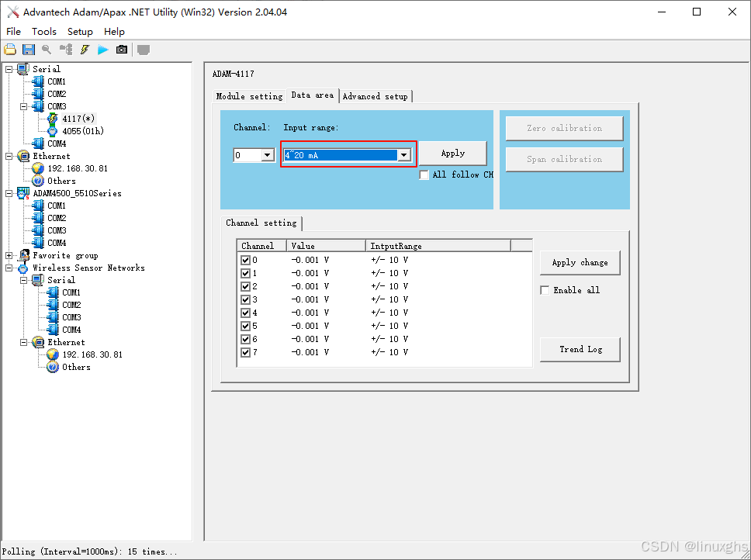Image resolution: width=751 pixels, height=560 pixels.
Task: Open the Help menu
Action: coord(115,32)
